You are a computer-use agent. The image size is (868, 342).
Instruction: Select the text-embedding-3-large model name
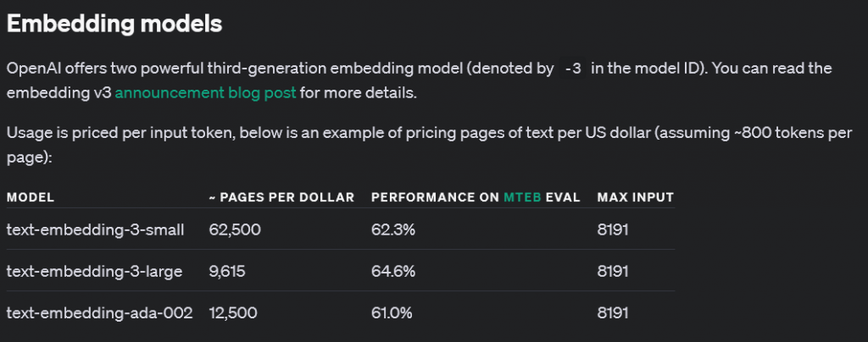(95, 271)
